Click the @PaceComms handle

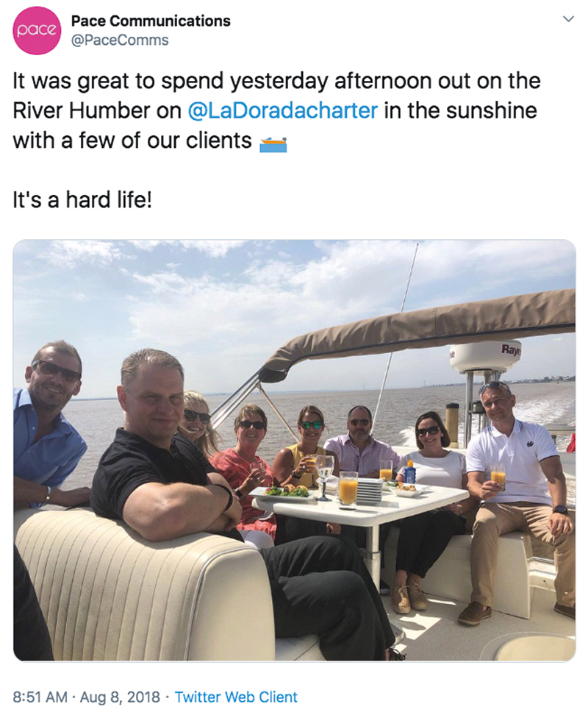click(120, 40)
